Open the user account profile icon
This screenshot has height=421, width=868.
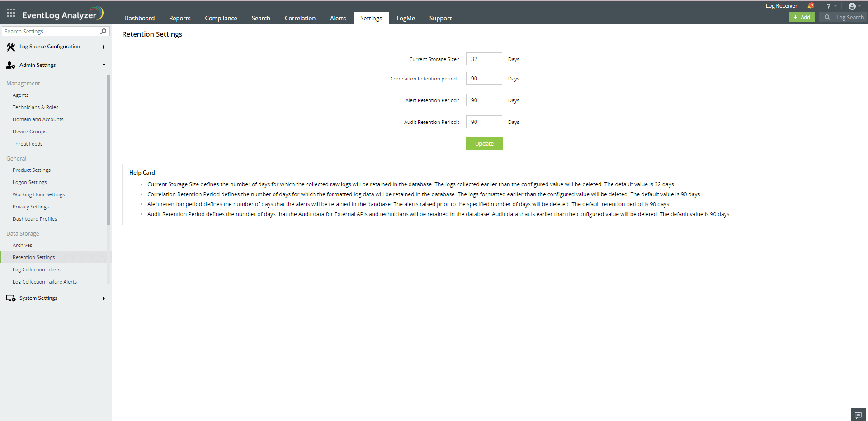click(x=854, y=6)
